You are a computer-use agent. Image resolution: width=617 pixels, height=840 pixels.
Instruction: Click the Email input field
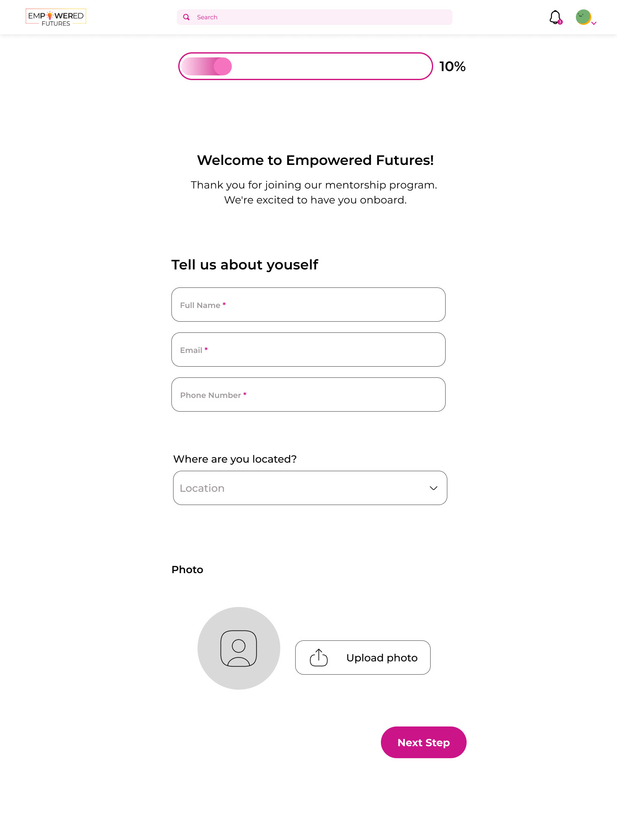click(308, 350)
